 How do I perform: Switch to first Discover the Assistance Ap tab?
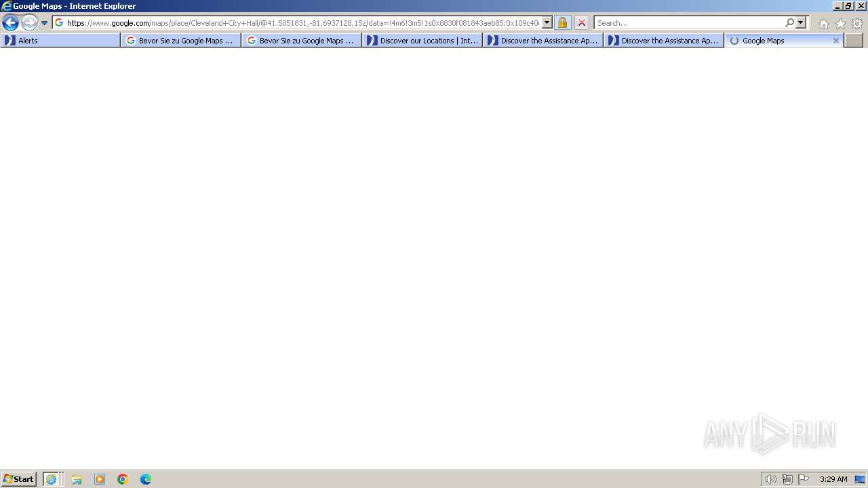(543, 41)
